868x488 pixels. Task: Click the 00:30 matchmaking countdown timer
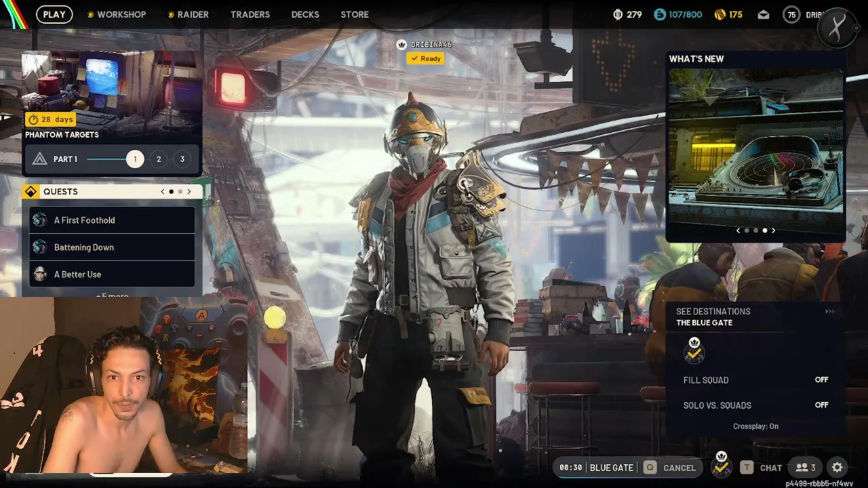coord(571,468)
